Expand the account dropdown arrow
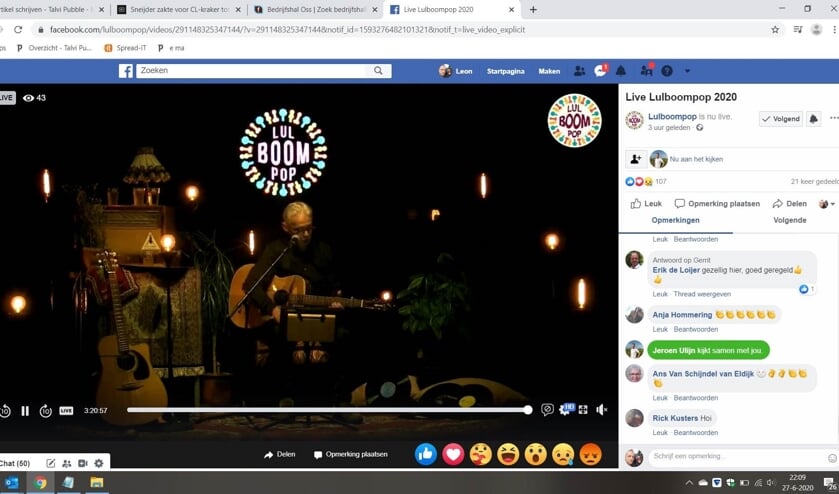Viewport: 839px width, 494px height. (688, 71)
